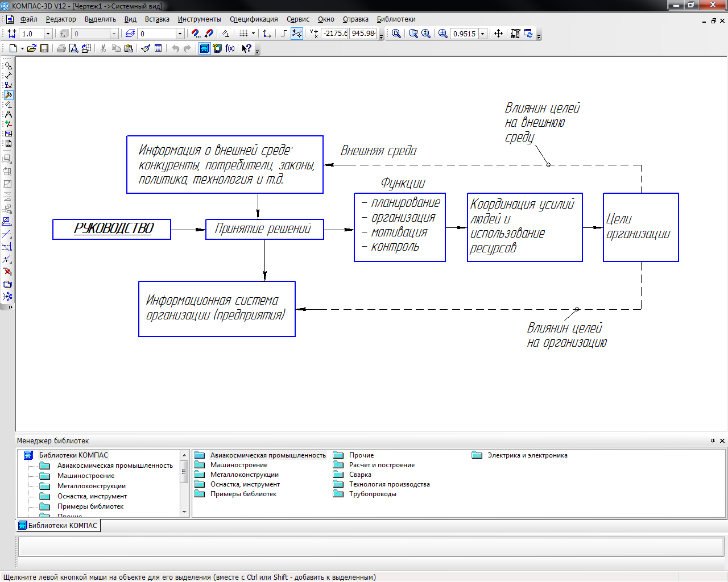
Task: Toggle the rounding snap mode button
Action: pos(296,34)
